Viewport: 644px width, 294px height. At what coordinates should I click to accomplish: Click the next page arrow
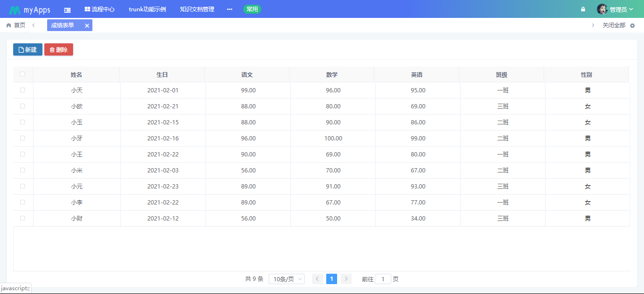(x=347, y=279)
